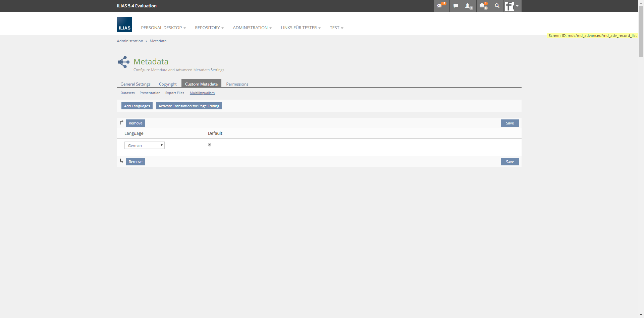Image resolution: width=644 pixels, height=318 pixels.
Task: Expand the Repository menu
Action: point(209,28)
